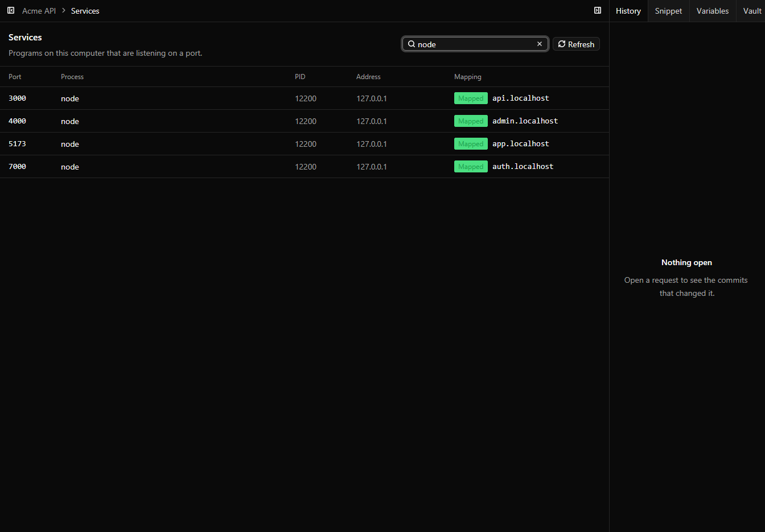765x532 pixels.
Task: Clear the node search text
Action: point(540,44)
